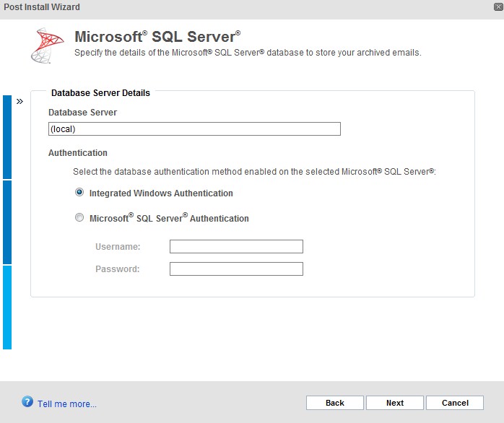
Task: Click the Database Server Details heading
Action: pos(100,93)
